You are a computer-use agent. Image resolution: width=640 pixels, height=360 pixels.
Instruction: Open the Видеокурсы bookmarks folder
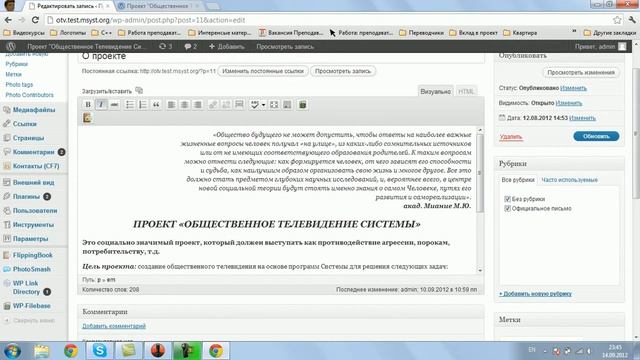point(24,32)
